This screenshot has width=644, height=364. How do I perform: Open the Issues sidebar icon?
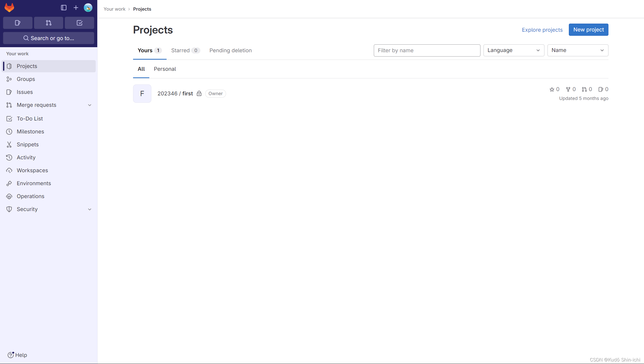[x=10, y=91]
